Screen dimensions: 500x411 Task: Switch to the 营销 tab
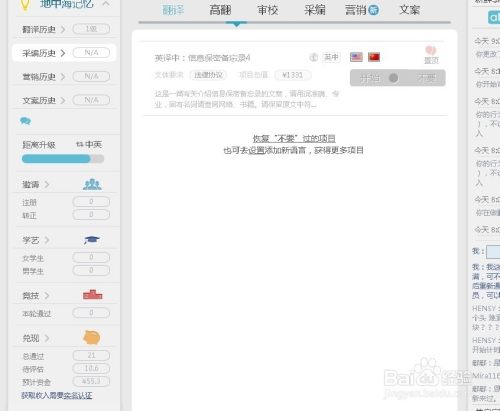pos(356,10)
